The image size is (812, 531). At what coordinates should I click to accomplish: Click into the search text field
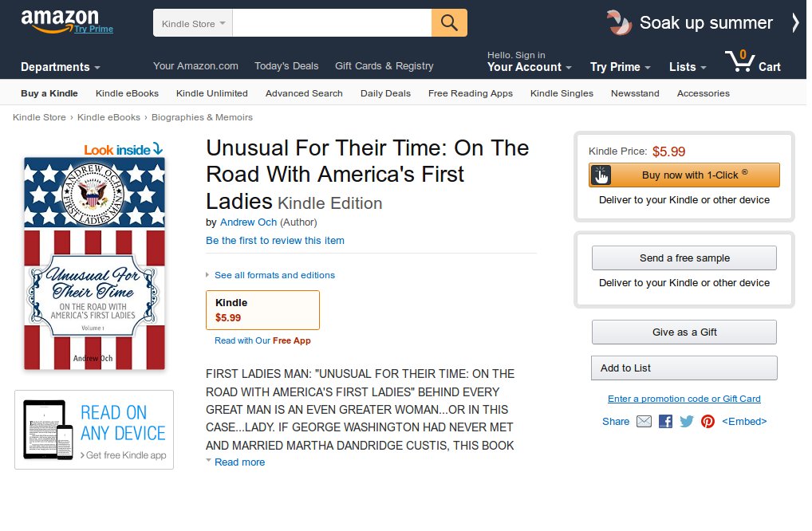[x=332, y=23]
